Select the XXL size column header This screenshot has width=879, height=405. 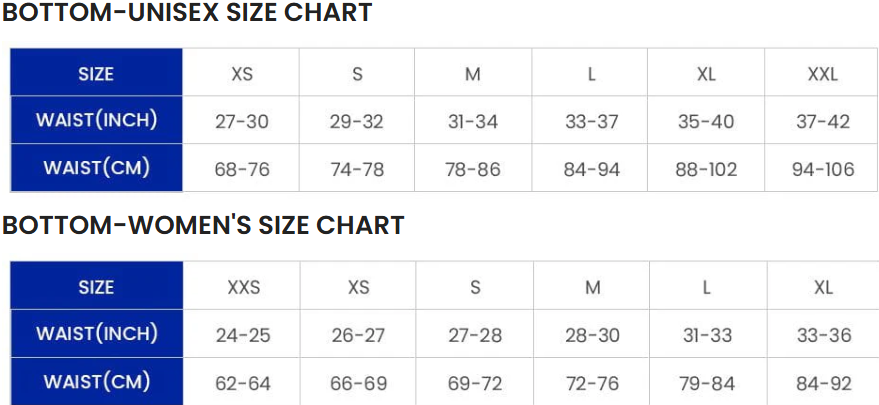point(822,74)
